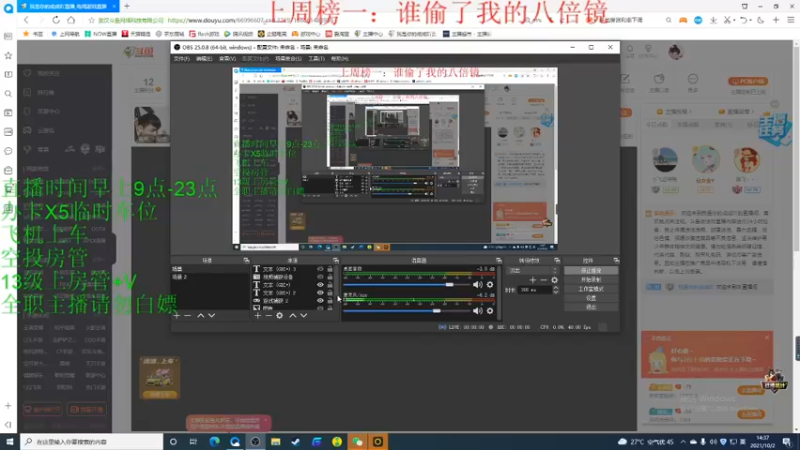Open 麦克风/Aux audio settings gear
Screen dimensions: 800x450
(x=490, y=311)
